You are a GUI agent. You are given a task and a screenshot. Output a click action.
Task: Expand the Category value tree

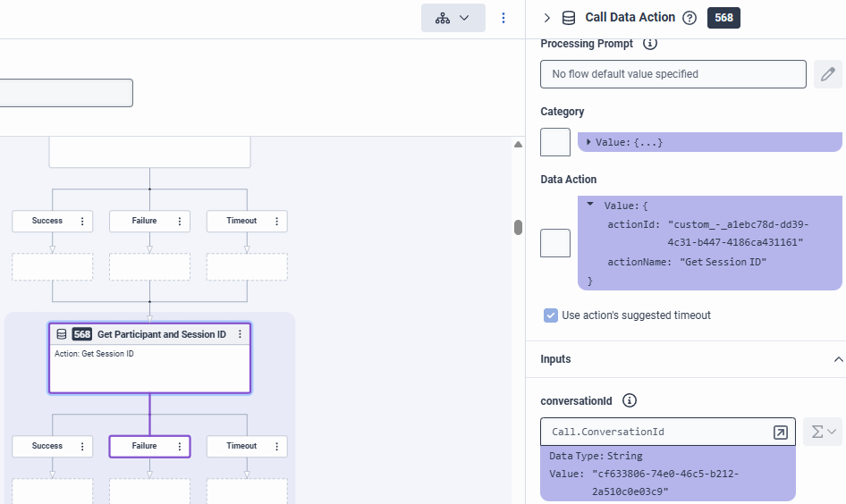pyautogui.click(x=589, y=142)
